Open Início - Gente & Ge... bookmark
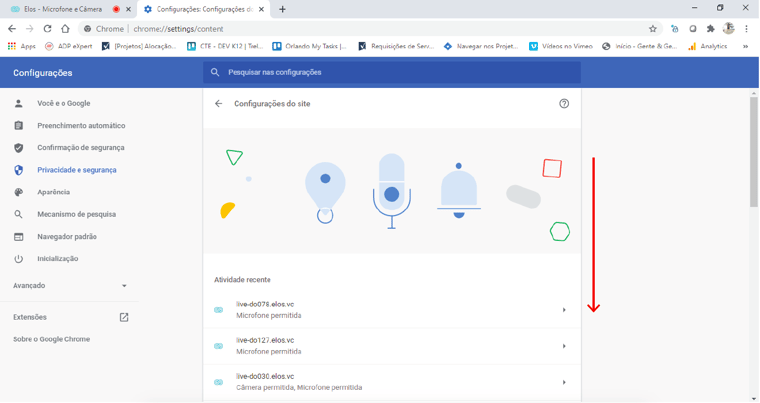Screen dimensions: 760x403 (x=639, y=47)
